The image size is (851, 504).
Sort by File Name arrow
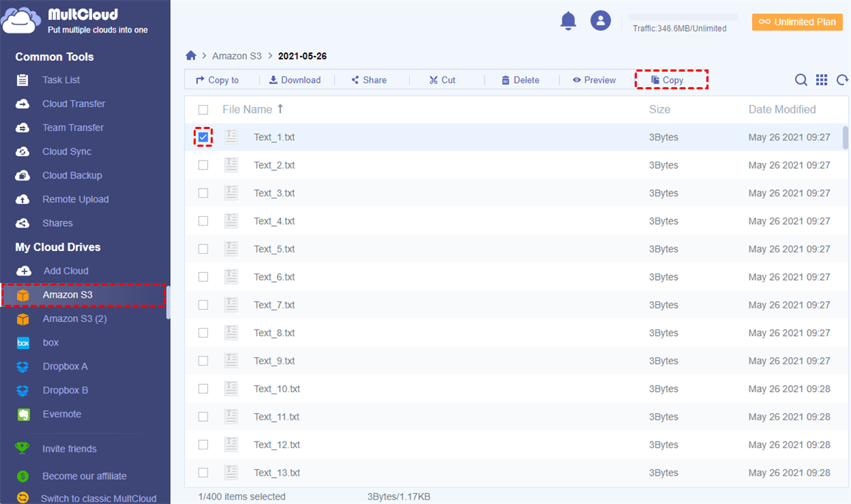[280, 109]
